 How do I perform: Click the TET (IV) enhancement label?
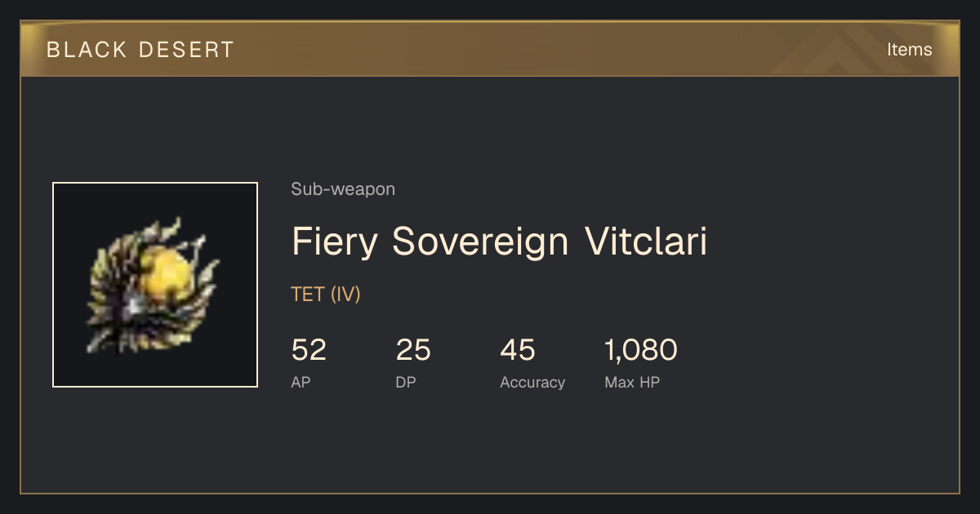click(326, 295)
